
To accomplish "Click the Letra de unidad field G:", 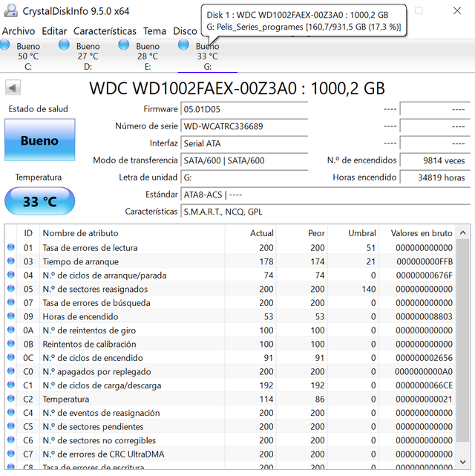I will (x=244, y=177).
